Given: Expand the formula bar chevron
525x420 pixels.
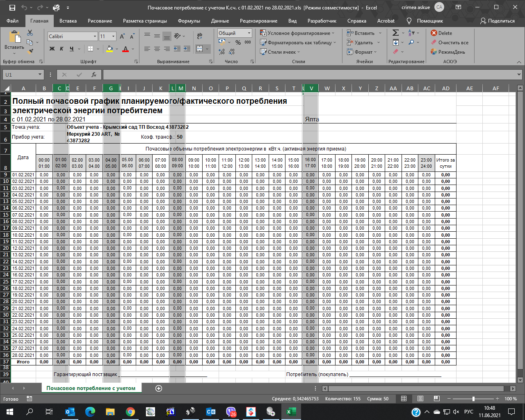Looking at the screenshot, I should [x=519, y=75].
